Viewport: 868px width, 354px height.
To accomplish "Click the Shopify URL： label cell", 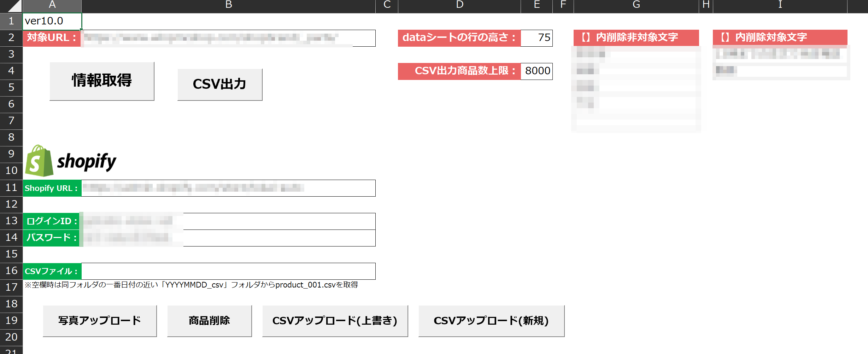I will point(52,188).
